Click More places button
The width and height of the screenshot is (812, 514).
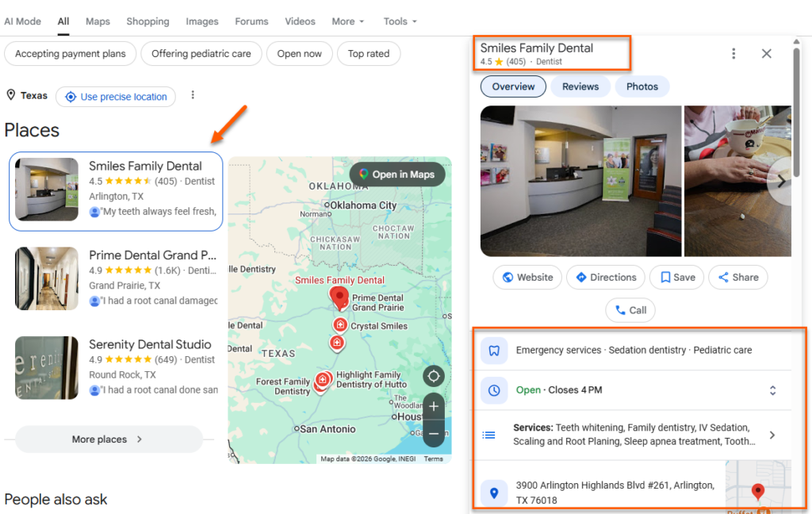point(109,439)
